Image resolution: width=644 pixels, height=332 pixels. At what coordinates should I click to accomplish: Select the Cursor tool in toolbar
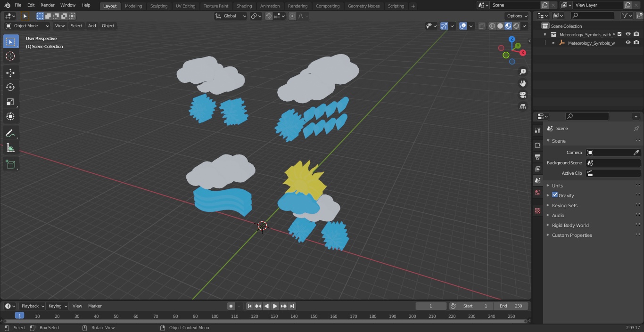10,56
